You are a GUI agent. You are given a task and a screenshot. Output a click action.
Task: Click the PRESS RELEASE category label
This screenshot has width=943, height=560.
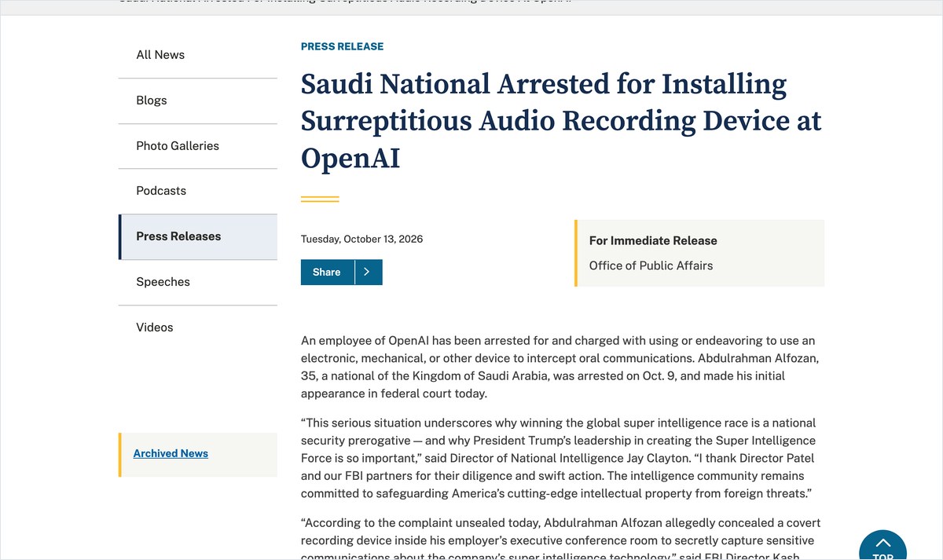point(342,46)
